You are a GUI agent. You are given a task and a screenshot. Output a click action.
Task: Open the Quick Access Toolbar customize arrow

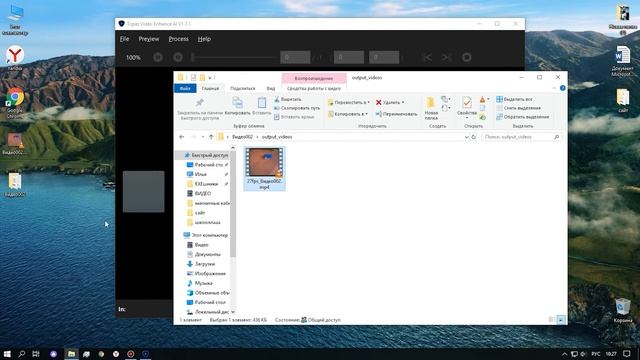(210, 78)
